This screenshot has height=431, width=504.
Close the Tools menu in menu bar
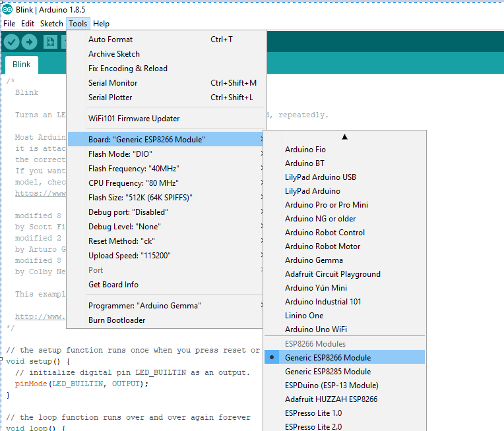pos(78,24)
